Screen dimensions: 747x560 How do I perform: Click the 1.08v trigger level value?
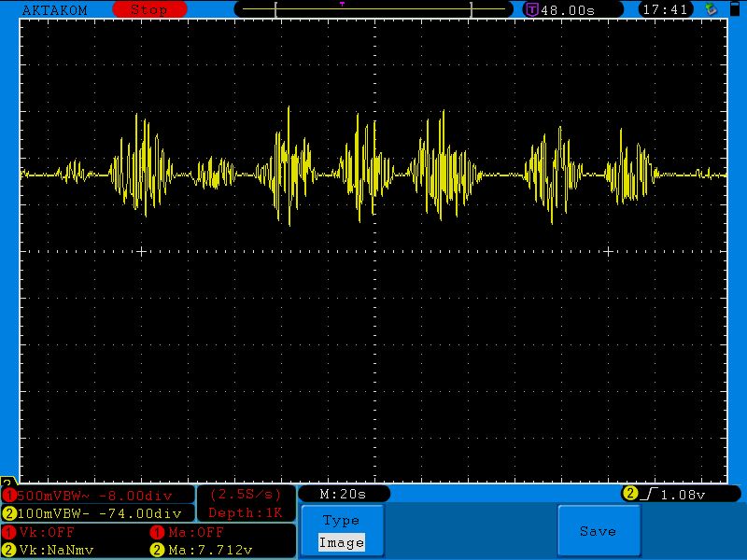[683, 495]
